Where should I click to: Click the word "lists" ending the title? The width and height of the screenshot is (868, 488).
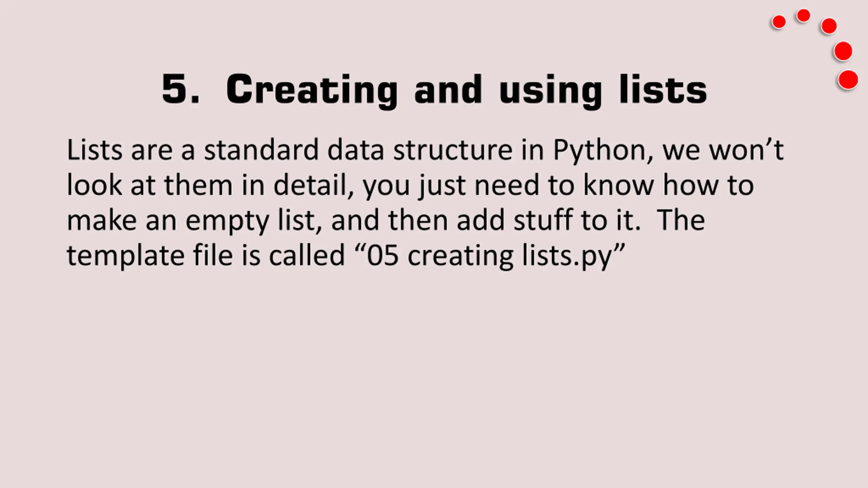pos(663,89)
